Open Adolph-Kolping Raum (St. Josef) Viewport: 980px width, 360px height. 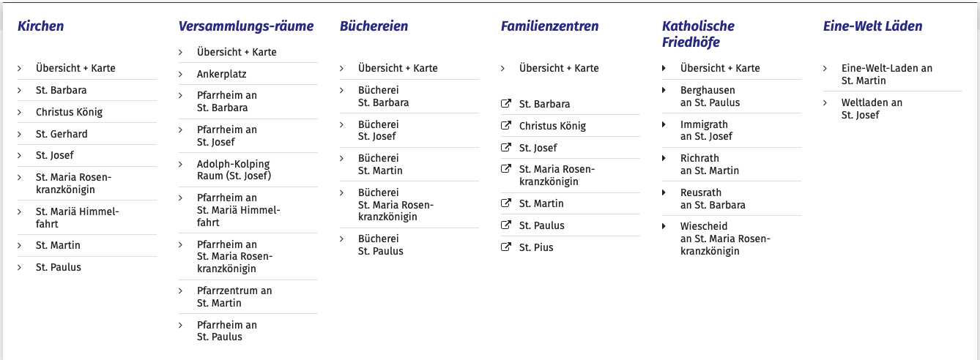234,170
